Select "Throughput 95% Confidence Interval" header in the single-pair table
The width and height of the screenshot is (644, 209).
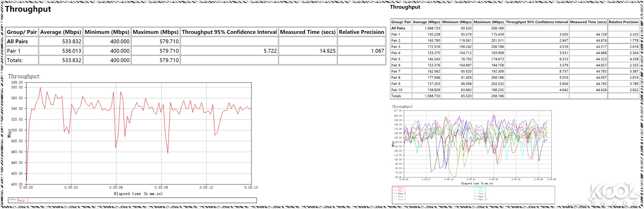tap(229, 32)
